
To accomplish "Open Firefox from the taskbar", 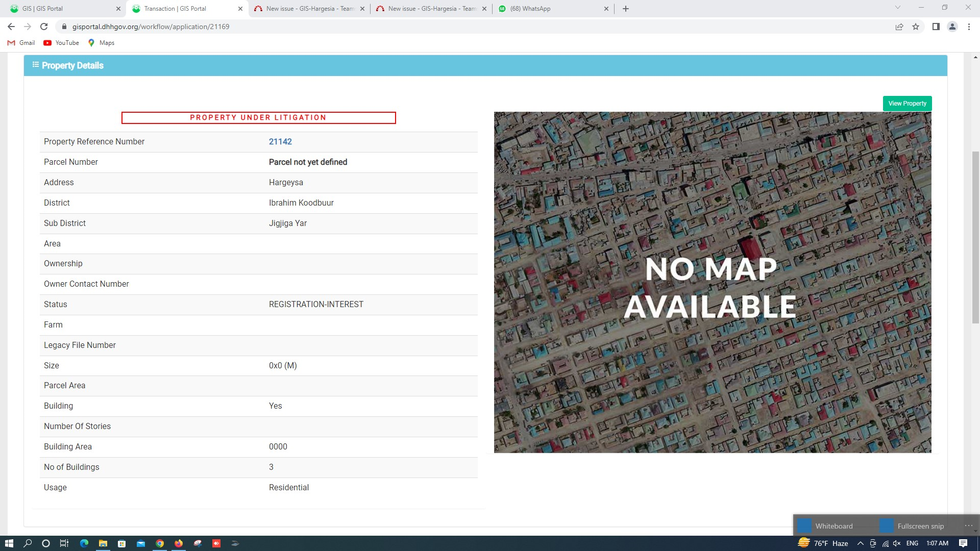I will coord(179,543).
